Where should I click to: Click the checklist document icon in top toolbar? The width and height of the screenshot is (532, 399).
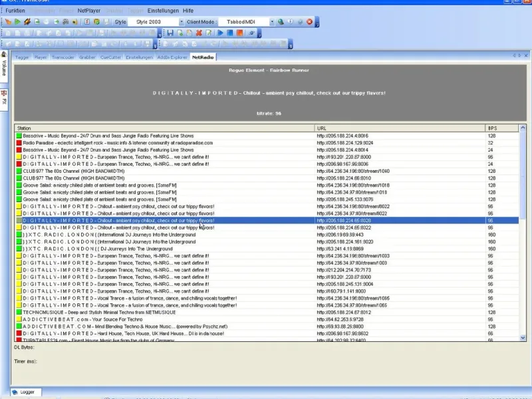[x=87, y=22]
